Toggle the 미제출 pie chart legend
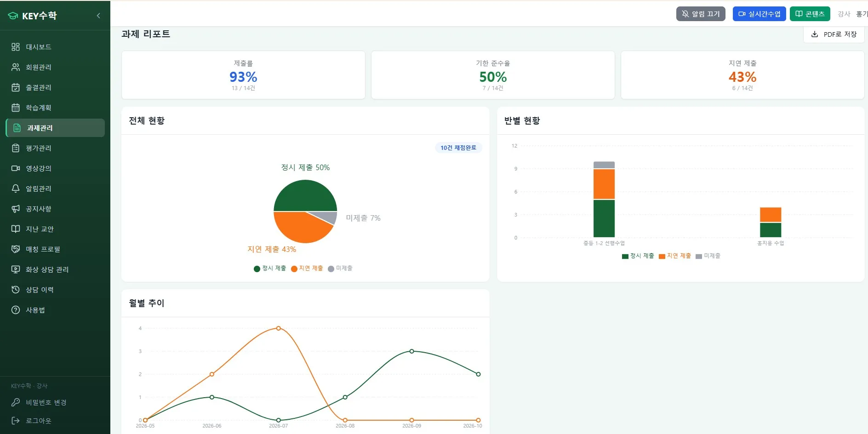The image size is (868, 434). 340,268
